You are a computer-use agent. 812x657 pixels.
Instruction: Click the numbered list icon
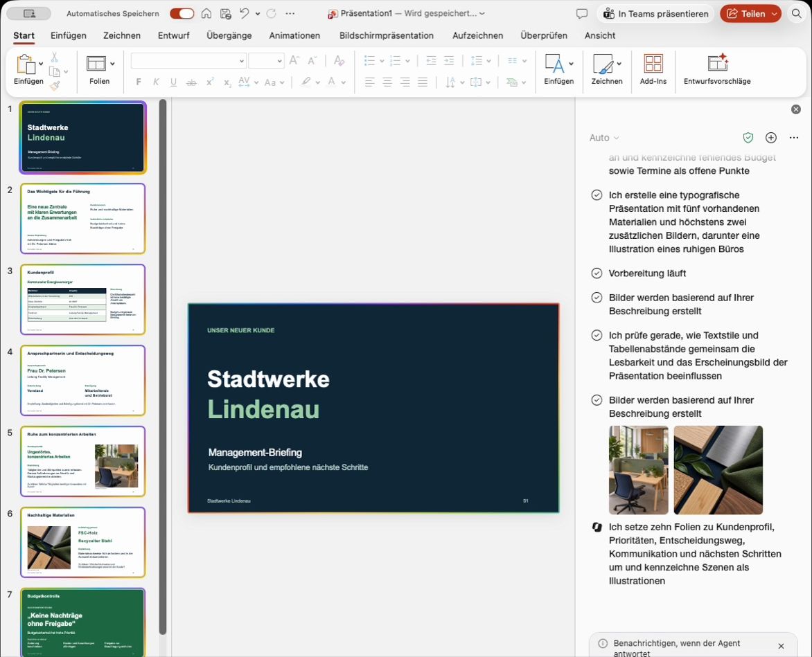pyautogui.click(x=395, y=61)
